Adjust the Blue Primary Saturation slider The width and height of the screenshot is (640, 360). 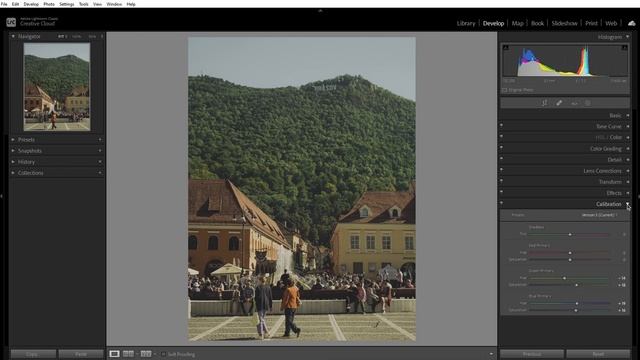[x=570, y=310]
